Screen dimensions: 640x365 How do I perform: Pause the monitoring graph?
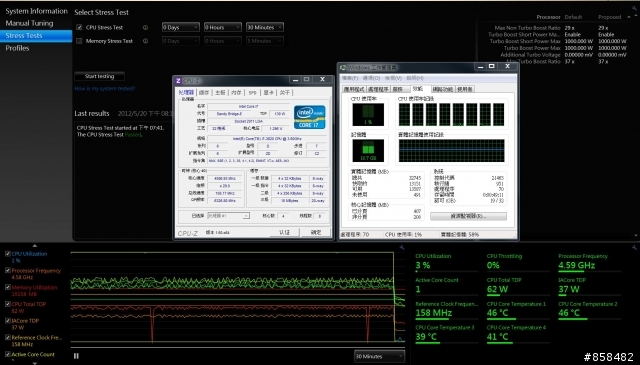point(76,356)
